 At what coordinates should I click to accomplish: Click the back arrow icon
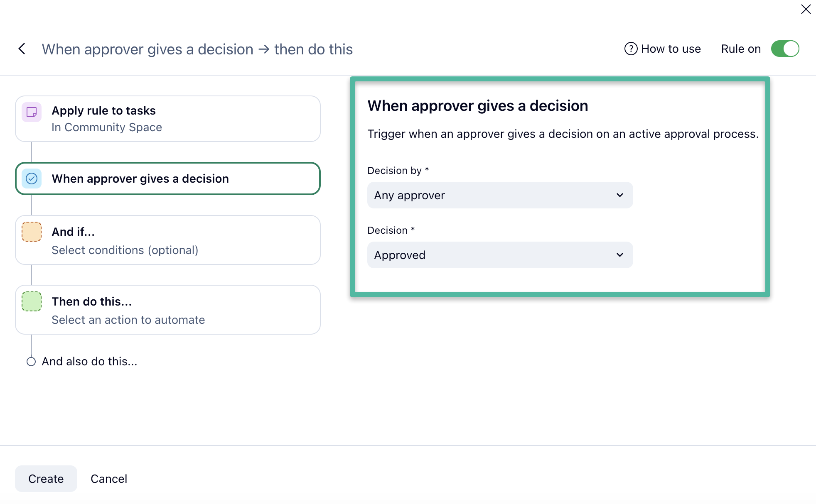pyautogui.click(x=22, y=49)
